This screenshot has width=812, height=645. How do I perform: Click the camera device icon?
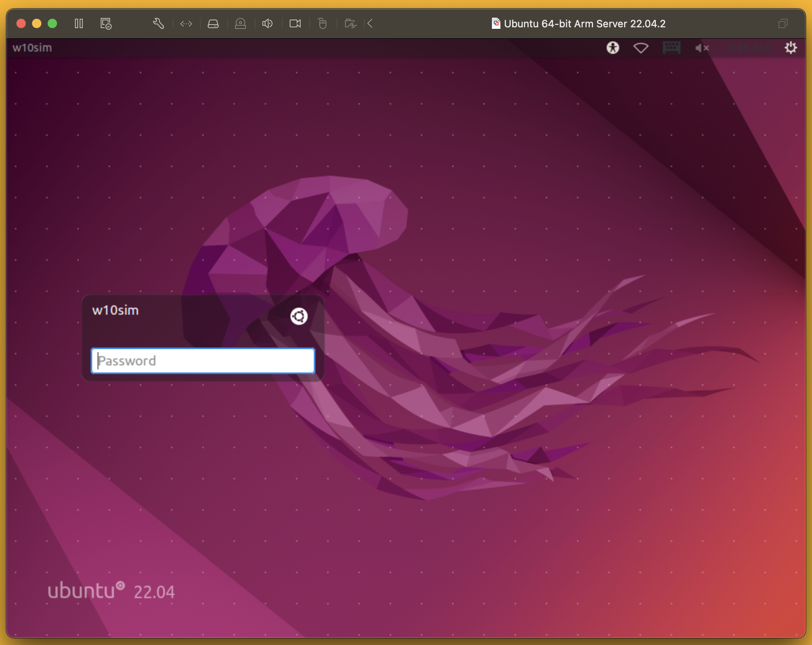point(295,24)
